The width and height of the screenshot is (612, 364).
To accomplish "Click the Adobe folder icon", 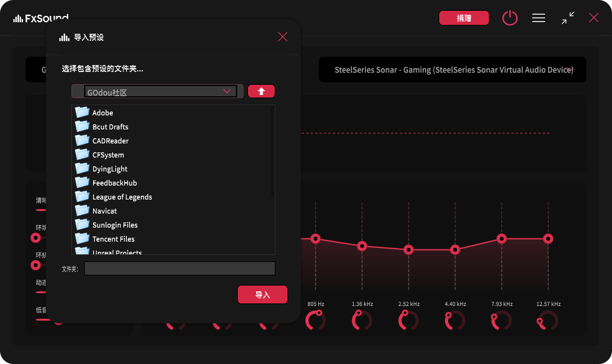I will (x=82, y=112).
